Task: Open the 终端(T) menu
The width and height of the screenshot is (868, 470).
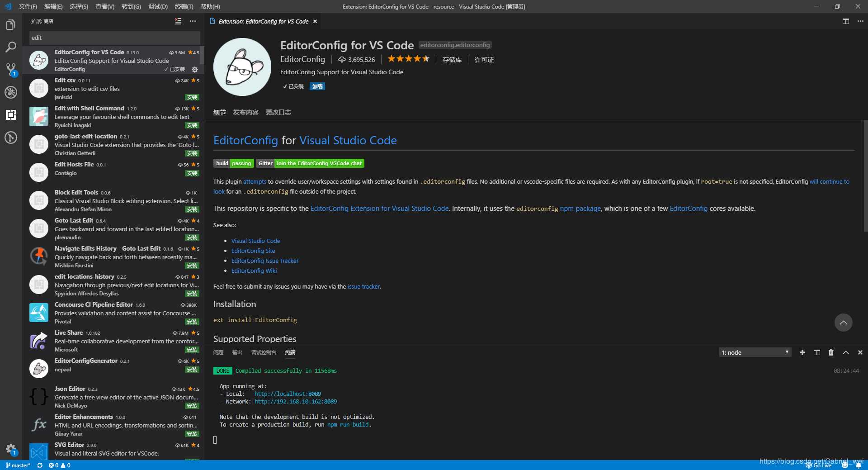Action: tap(184, 6)
